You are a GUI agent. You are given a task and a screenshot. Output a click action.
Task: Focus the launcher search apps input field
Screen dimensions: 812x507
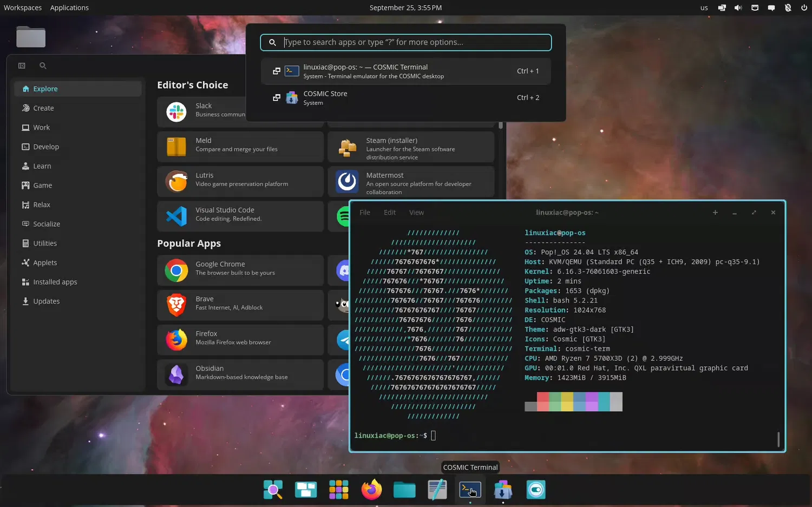[x=406, y=42]
